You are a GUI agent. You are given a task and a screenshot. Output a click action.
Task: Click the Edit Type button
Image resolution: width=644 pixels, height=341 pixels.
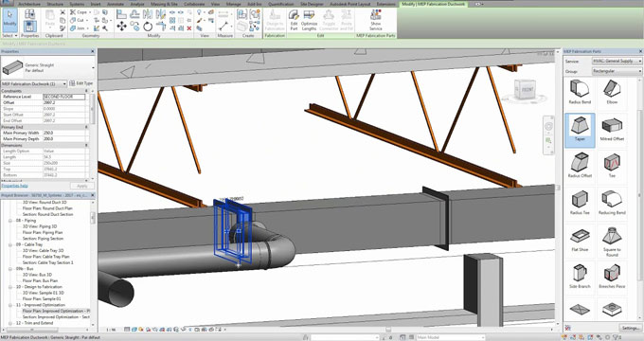(81, 83)
